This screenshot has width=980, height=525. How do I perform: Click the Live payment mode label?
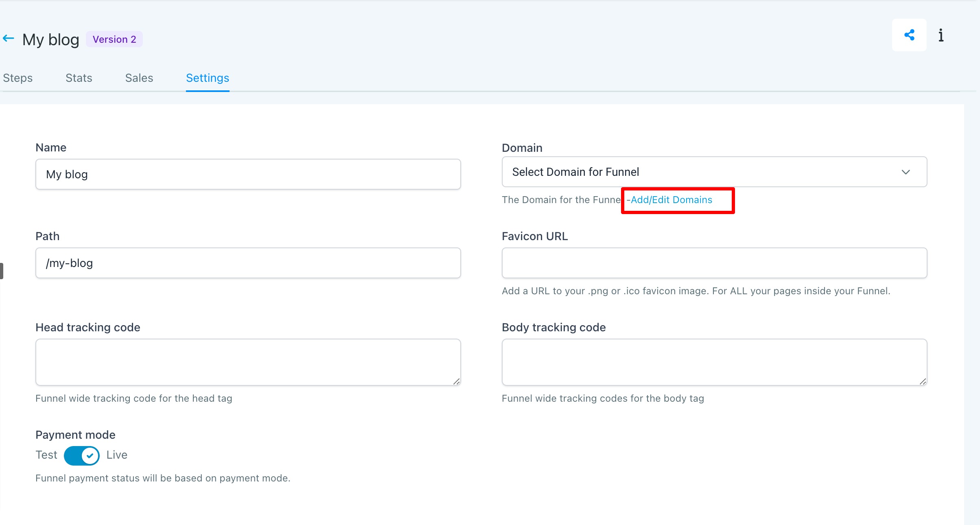coord(117,455)
